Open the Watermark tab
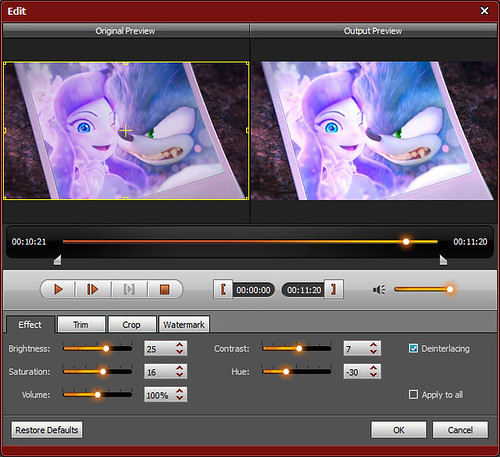The image size is (500, 457). coord(184,325)
